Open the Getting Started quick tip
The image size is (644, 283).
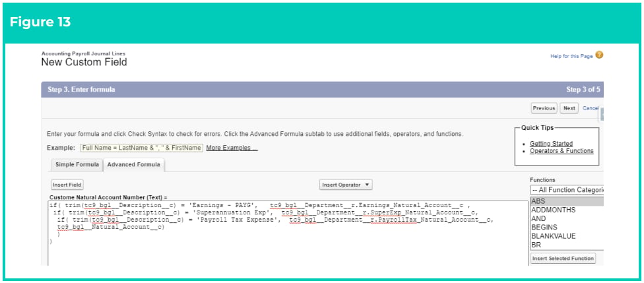click(551, 144)
